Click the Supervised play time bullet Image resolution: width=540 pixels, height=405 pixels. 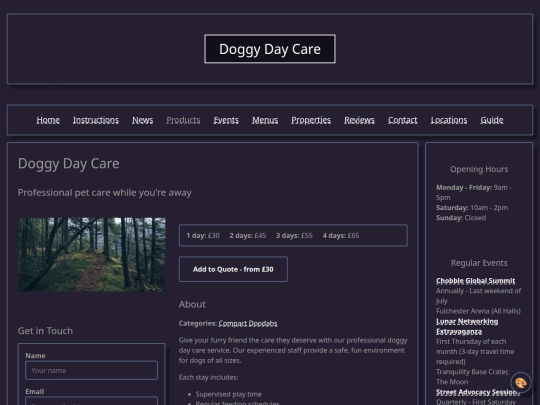[228, 394]
